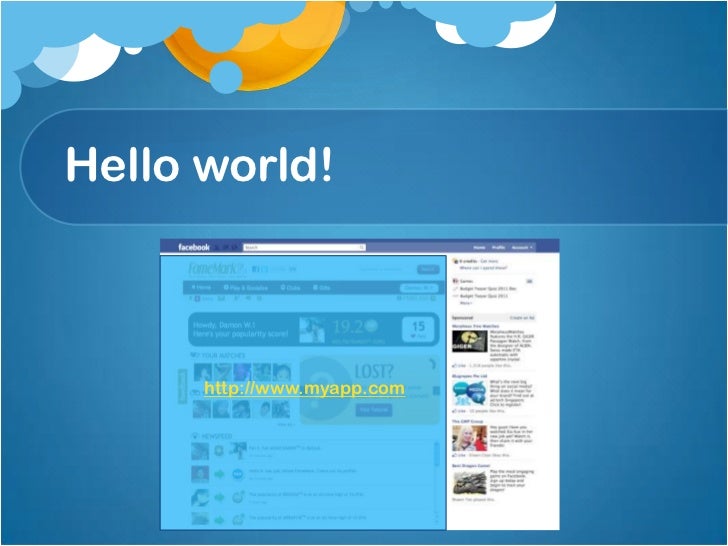Open the Gifts tab

(321, 288)
